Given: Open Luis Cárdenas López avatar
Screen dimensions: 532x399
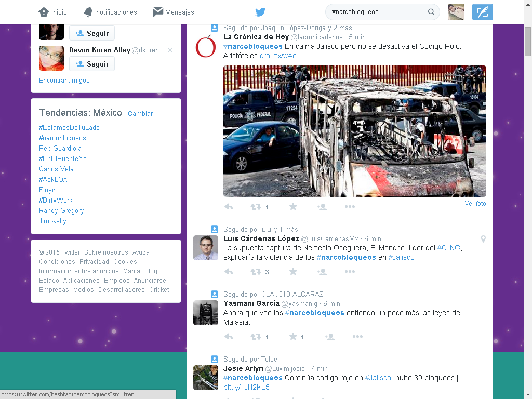Looking at the screenshot, I should coord(206,248).
